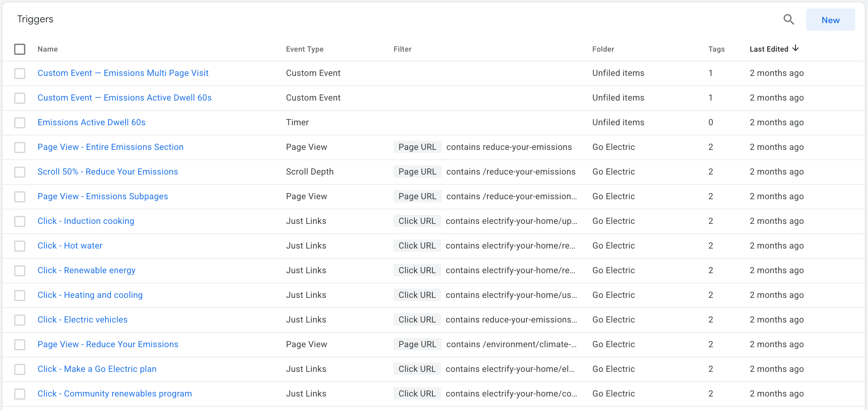The height and width of the screenshot is (410, 868).
Task: Open Click - Heating and cooling trigger
Action: [90, 295]
